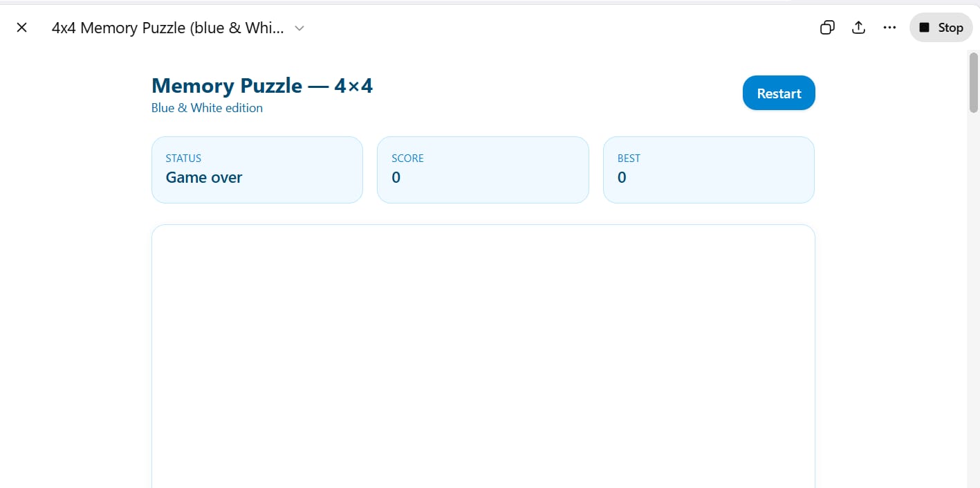Click the ellipsis to reveal more actions
The width and height of the screenshot is (980, 488).
(x=889, y=27)
